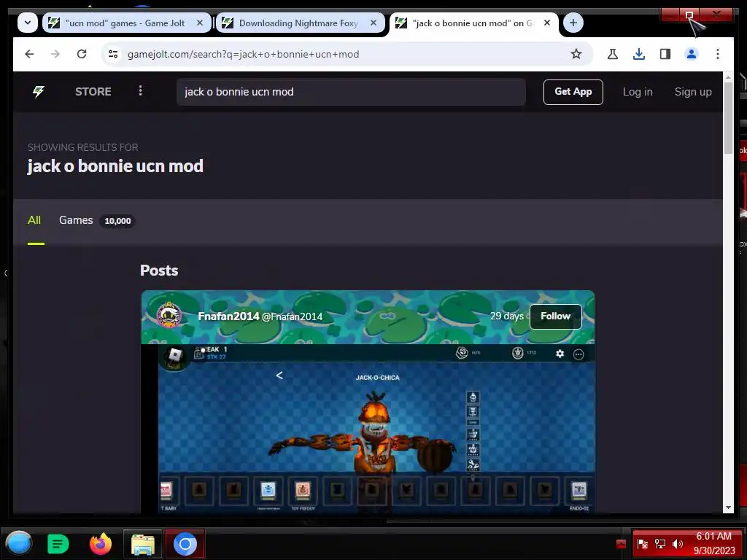Click the page's vertical scrollbar thumb
This screenshot has height=560, width=747.
click(x=728, y=117)
